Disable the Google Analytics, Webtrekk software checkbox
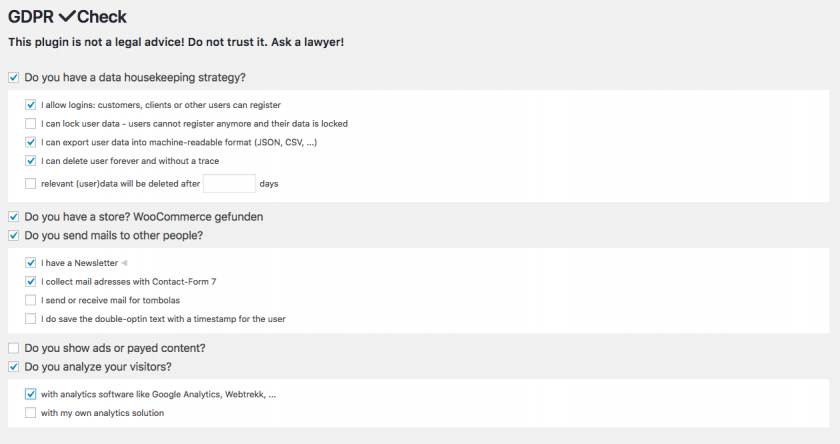The height and width of the screenshot is (444, 840). tap(31, 394)
